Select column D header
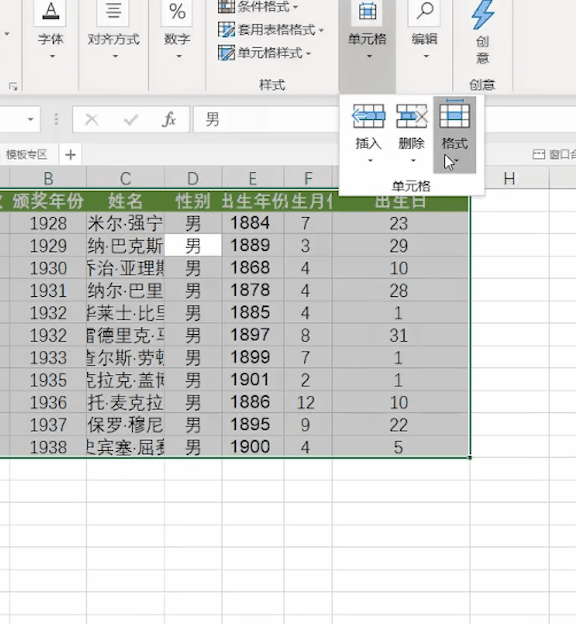576x624 pixels. 193,178
